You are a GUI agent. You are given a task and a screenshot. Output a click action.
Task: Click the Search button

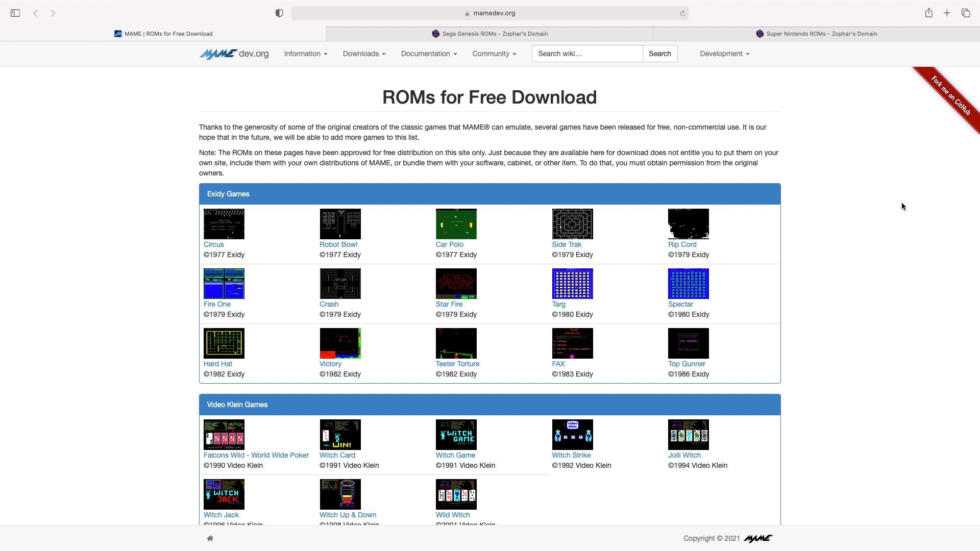coord(659,54)
